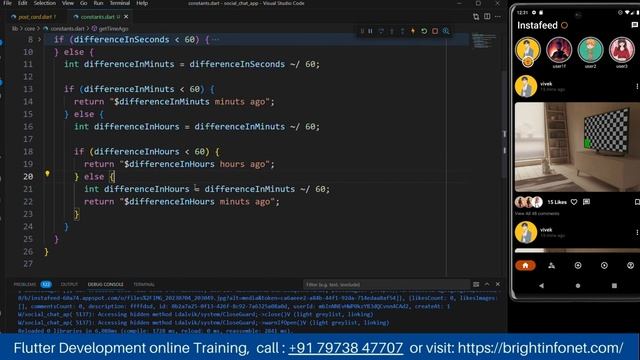Viewport: 640px width, 360px height.
Task: Click getTimeAgo in the breadcrumb
Action: tap(113, 29)
